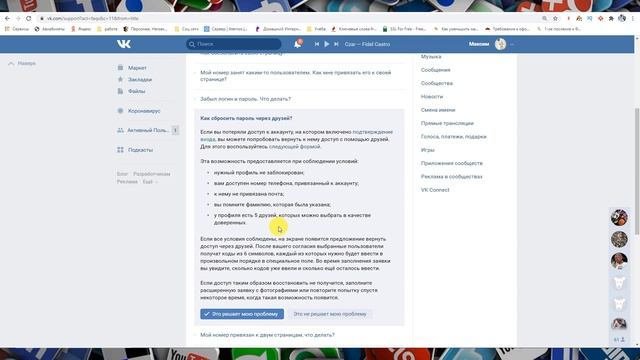Click the VK search field
The height and width of the screenshot is (360, 640).
[x=234, y=44]
